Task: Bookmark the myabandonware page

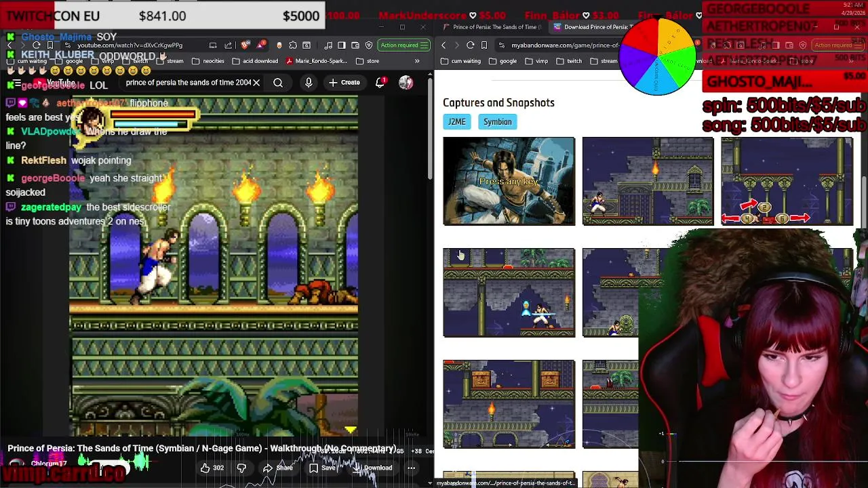Action: pyautogui.click(x=484, y=45)
